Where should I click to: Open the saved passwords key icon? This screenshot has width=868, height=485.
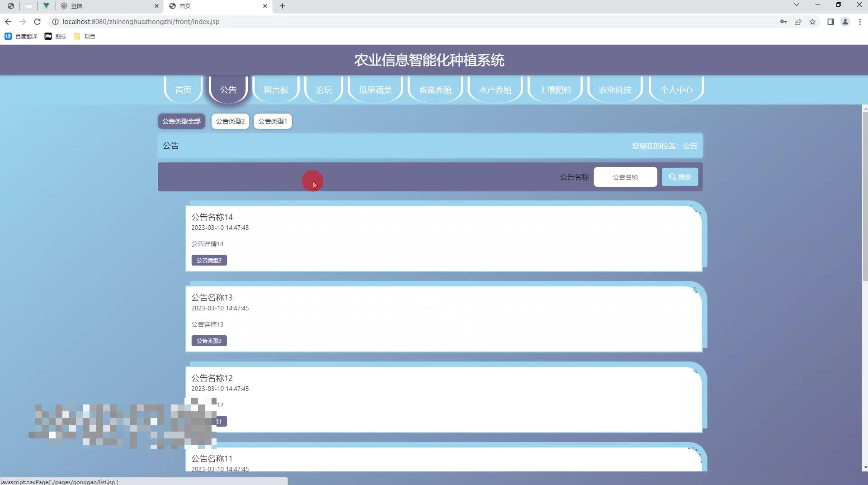[783, 22]
